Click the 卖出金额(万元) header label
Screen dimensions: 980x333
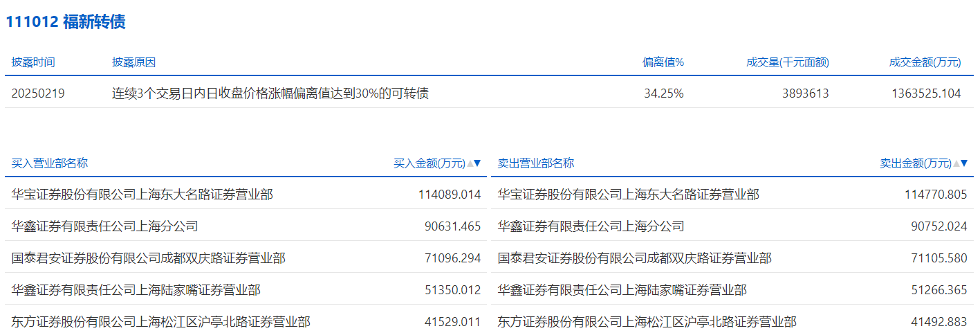(916, 163)
